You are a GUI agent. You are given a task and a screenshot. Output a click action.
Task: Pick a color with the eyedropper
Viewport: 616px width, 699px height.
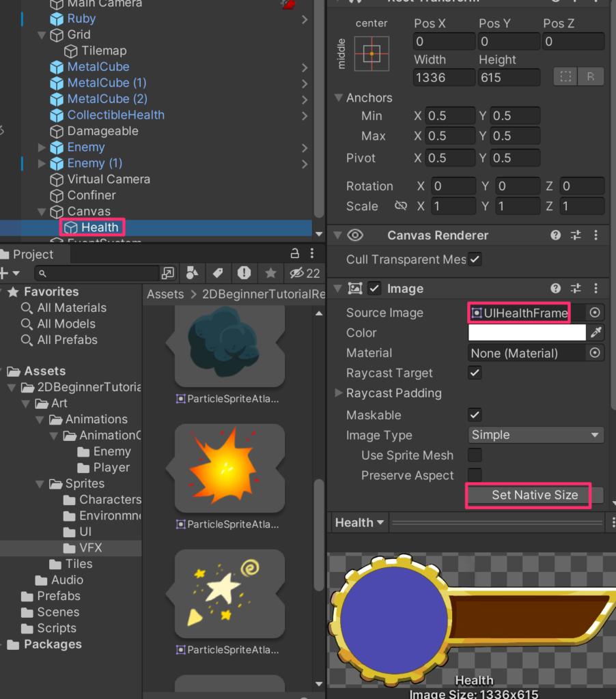click(x=596, y=332)
